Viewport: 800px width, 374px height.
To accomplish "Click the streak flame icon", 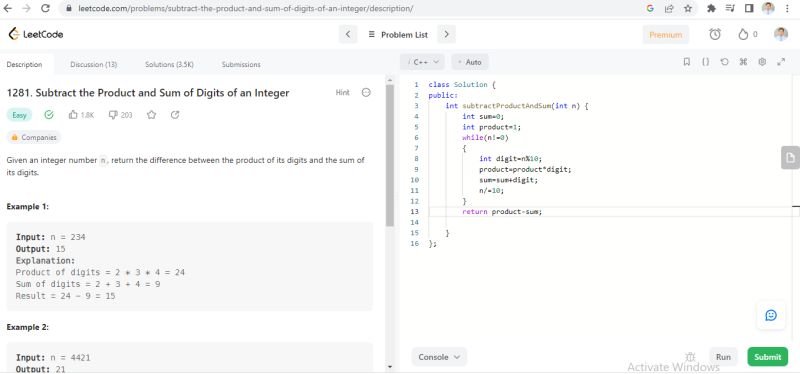I will 743,34.
